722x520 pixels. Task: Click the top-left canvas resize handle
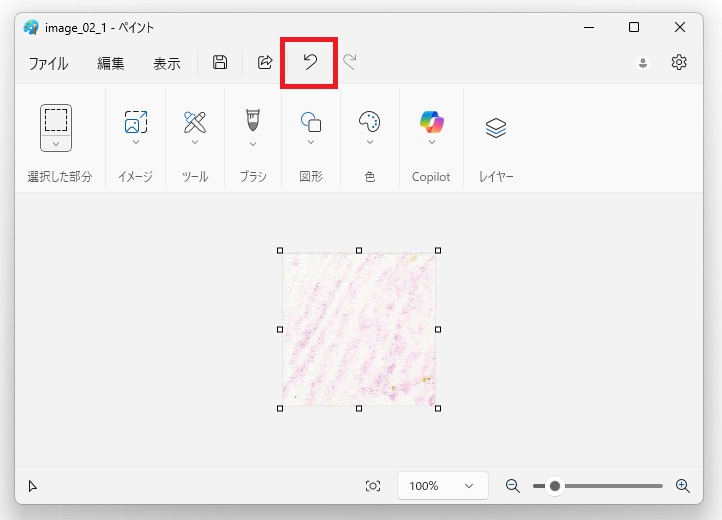[x=280, y=251]
